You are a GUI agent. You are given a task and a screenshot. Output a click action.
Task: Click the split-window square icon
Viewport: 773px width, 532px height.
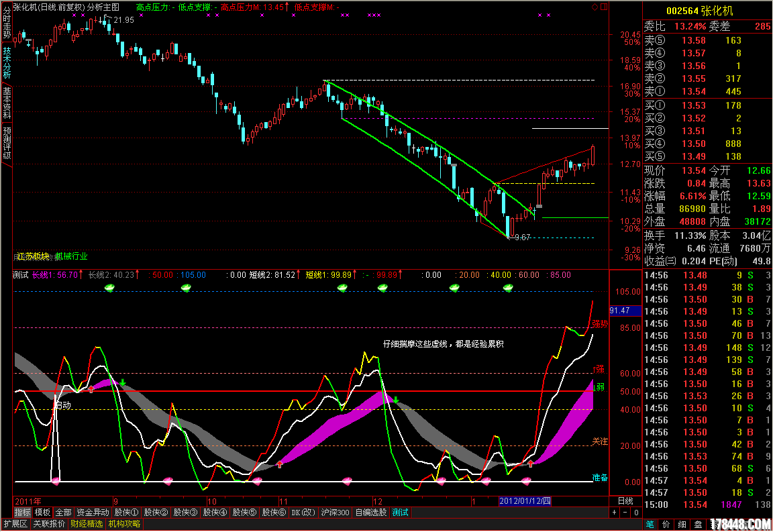[x=603, y=7]
